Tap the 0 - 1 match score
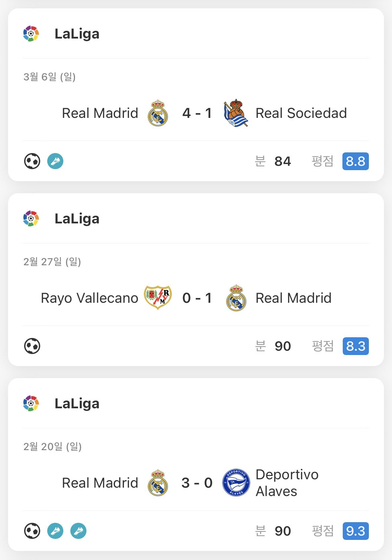 tap(197, 298)
